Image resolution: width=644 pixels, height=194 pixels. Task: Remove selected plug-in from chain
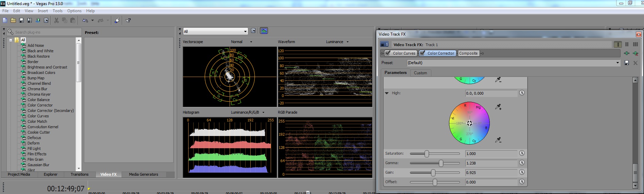pyautogui.click(x=635, y=53)
